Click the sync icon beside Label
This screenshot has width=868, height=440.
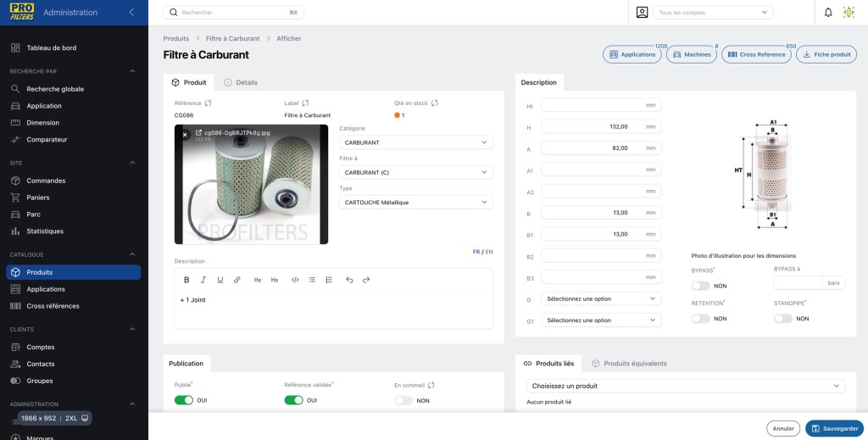pyautogui.click(x=305, y=103)
